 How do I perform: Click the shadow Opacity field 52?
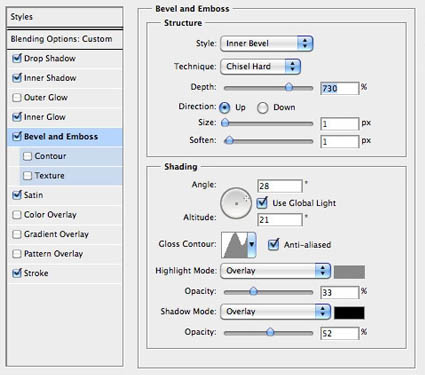pyautogui.click(x=340, y=333)
